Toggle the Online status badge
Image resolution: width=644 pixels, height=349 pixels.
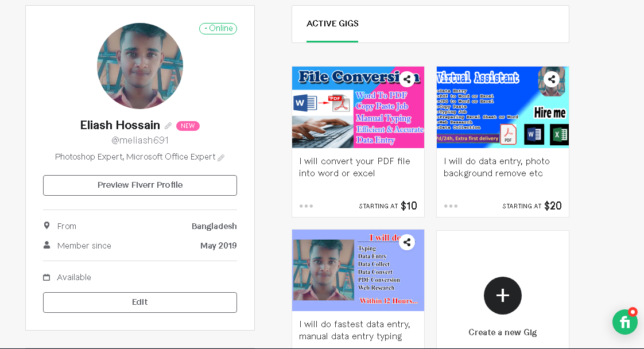click(218, 28)
